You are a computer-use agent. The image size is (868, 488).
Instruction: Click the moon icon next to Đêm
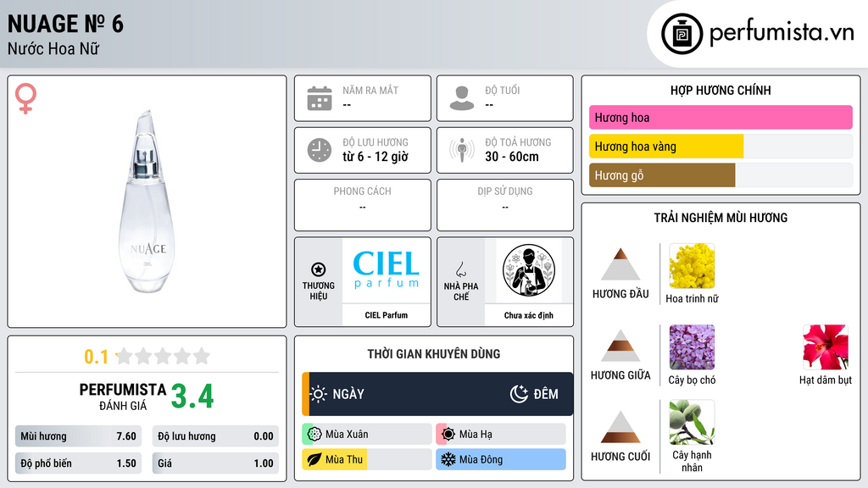pos(519,394)
